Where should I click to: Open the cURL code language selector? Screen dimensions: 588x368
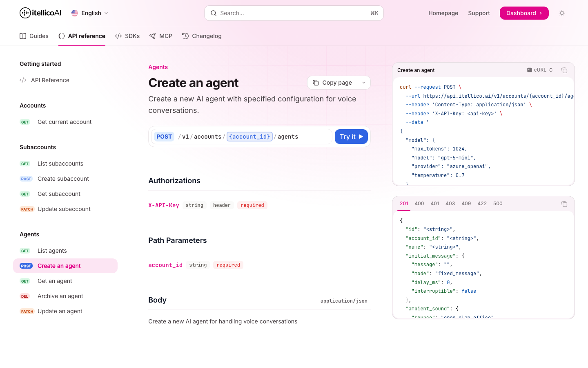[x=539, y=70]
